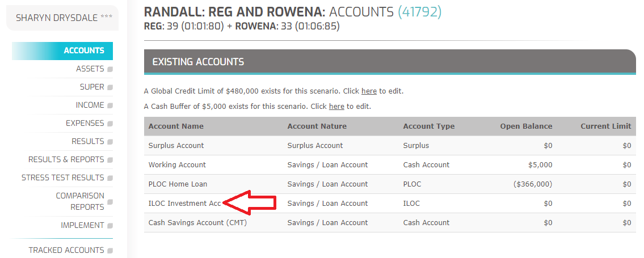Screen dimensions: 644x258
Task: Open the ACCOUNTS menu item
Action: coord(84,50)
